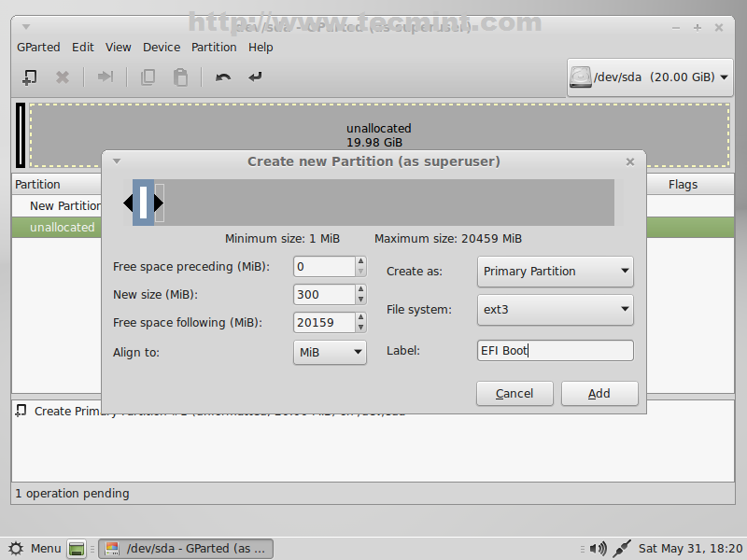747x560 pixels.
Task: Click the GParted taskbar window button
Action: coord(186,549)
